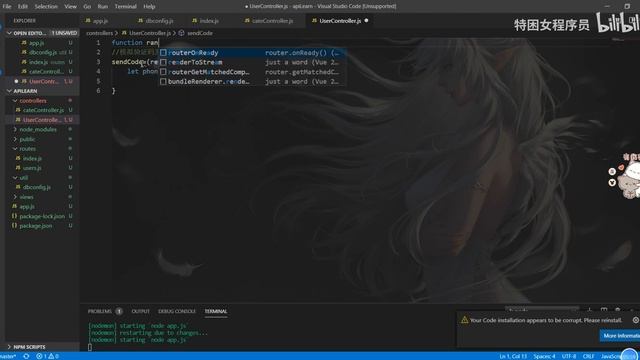Click unsaved dot beside UserContr... in Open Editors
This screenshot has width=640, height=360.
pos(16,81)
